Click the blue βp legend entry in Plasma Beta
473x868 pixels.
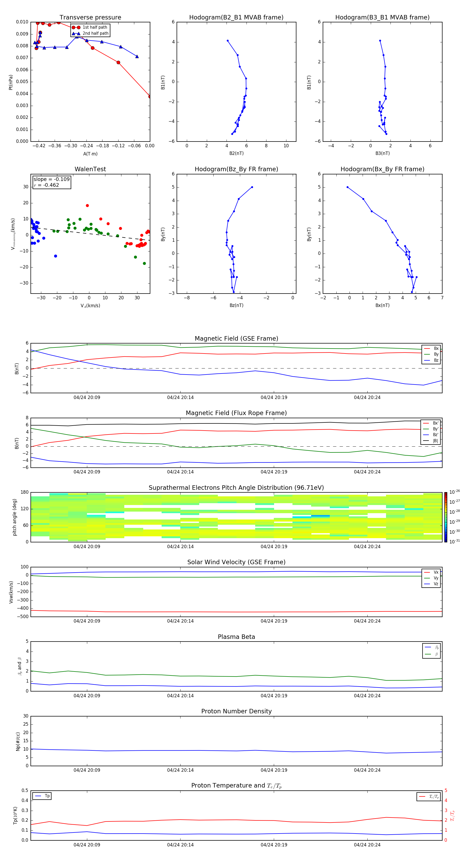pos(431,647)
